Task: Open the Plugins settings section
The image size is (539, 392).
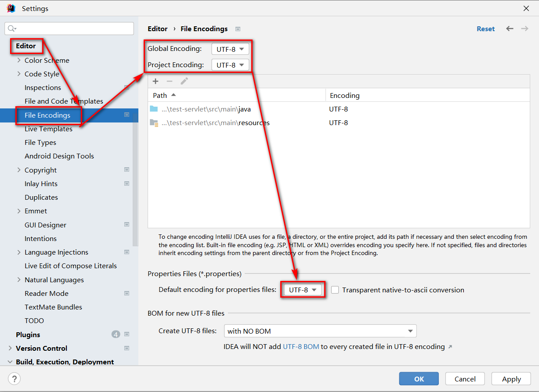Action: 28,334
